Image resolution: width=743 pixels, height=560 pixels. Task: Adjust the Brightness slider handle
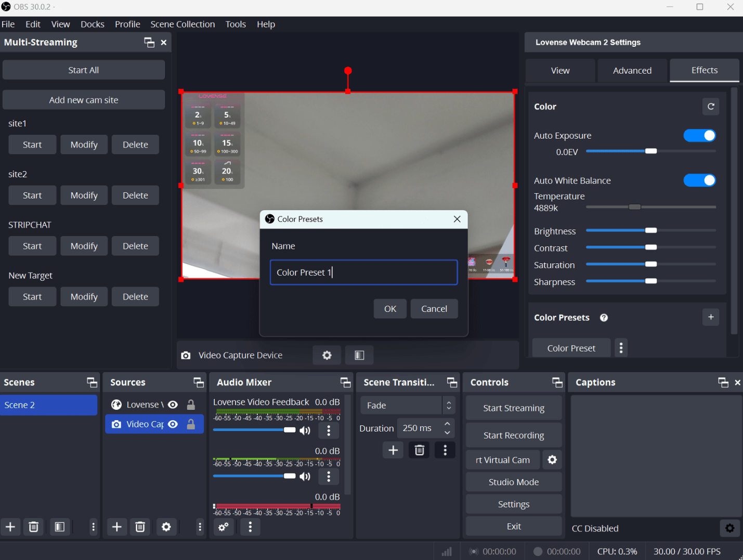pyautogui.click(x=650, y=230)
